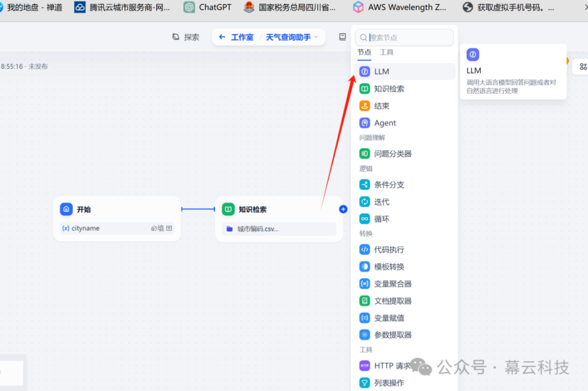Select the LLM node from the node panel
The image size is (588, 391).
383,71
